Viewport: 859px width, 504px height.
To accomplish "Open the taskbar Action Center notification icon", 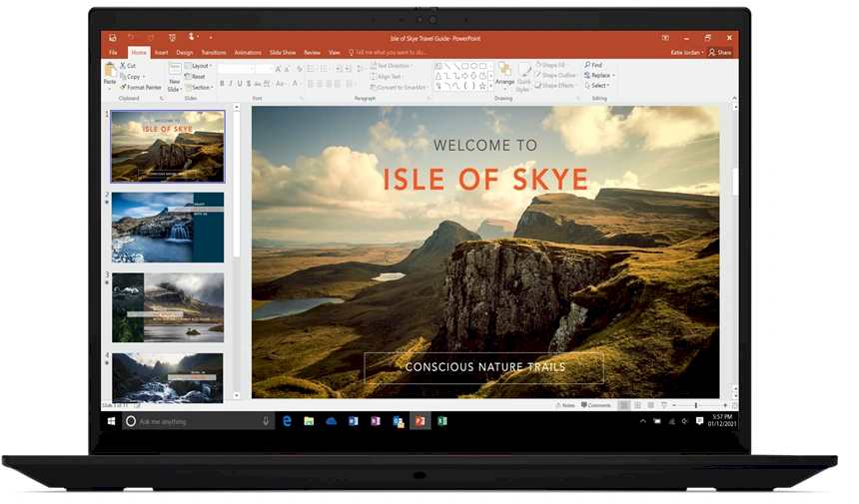I will pyautogui.click(x=699, y=421).
